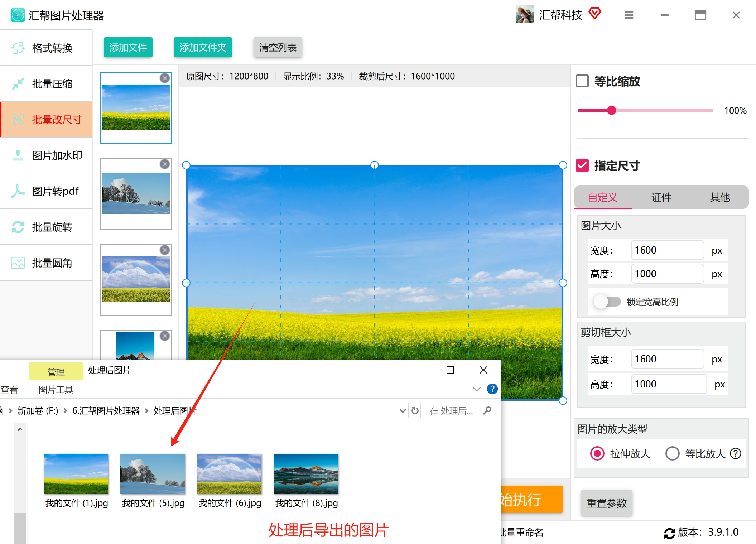Expand the Explorer ribbon chevron

pyautogui.click(x=476, y=389)
